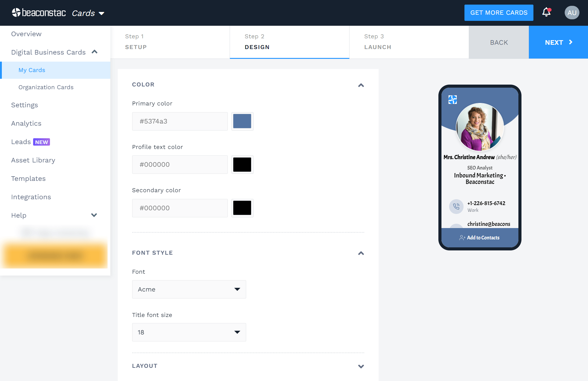This screenshot has width=588, height=381.
Task: Edit the Primary color hex field
Action: point(180,121)
